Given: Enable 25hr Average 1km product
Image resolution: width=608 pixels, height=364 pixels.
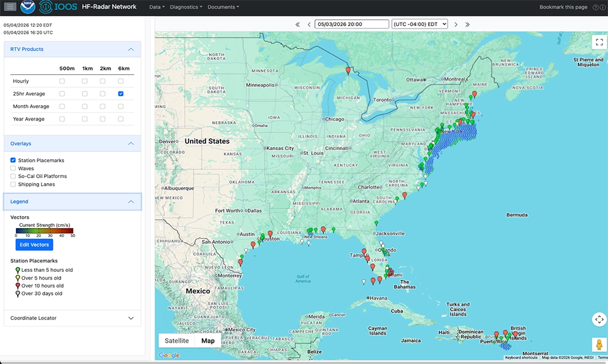Looking at the screenshot, I should click(84, 93).
